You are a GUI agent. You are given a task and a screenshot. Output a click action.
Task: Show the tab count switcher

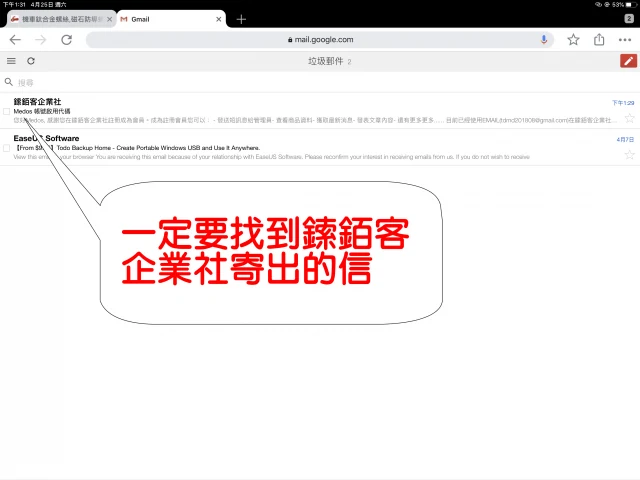pyautogui.click(x=629, y=18)
